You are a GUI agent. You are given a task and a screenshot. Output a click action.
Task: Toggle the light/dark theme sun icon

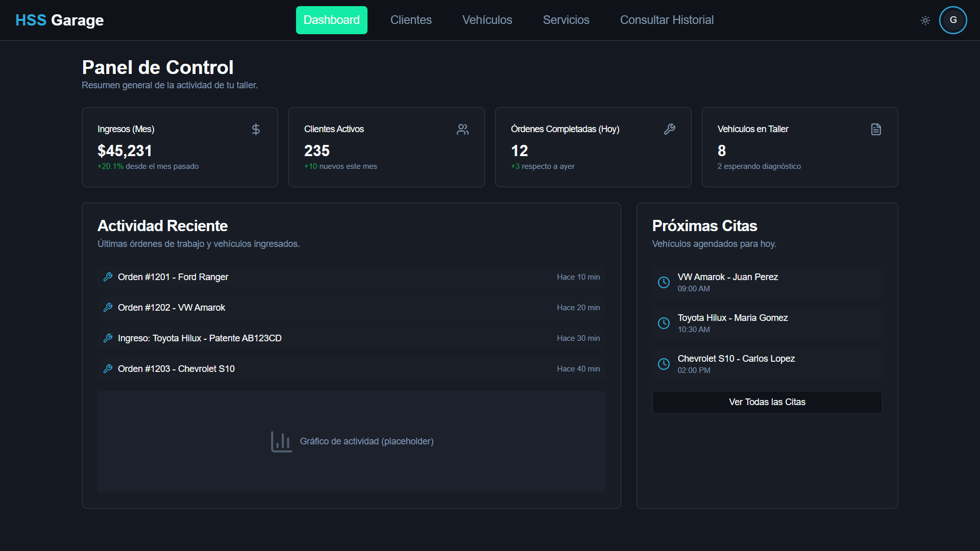pyautogui.click(x=925, y=20)
